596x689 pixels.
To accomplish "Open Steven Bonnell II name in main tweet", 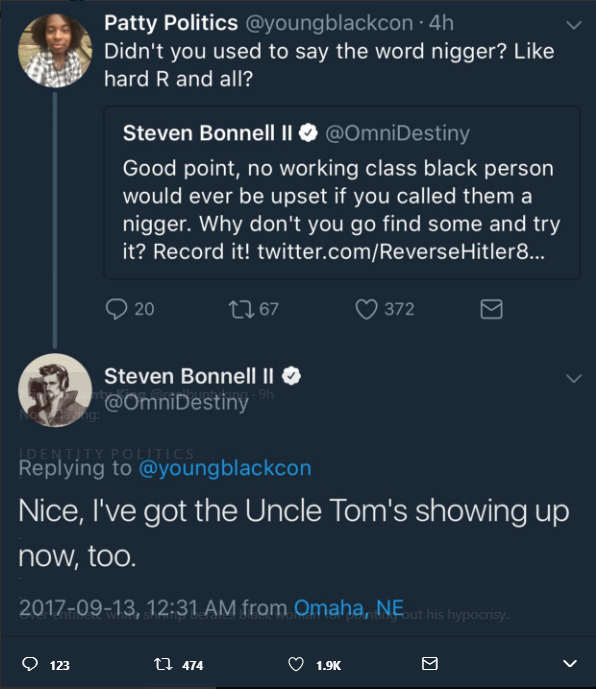I will tap(189, 376).
